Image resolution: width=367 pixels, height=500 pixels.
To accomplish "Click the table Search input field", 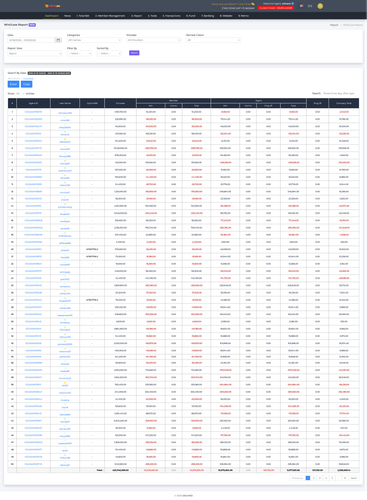I will click(x=340, y=93).
